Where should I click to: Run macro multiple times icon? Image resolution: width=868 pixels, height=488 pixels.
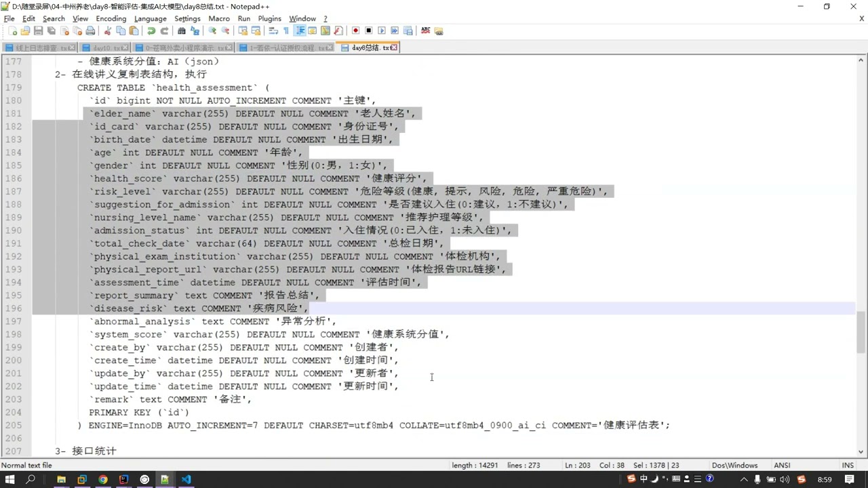click(x=395, y=31)
